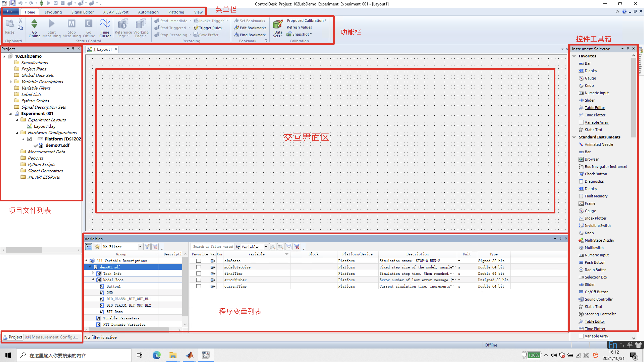Viewport: 644px width, 362px height.
Task: Toggle the Platform DS1202 checkbox
Action: tap(30, 139)
